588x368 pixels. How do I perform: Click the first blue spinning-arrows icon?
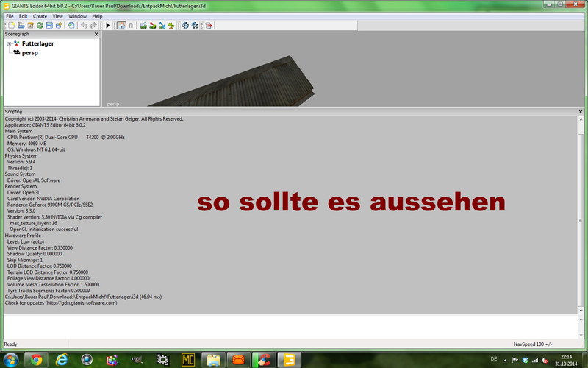(185, 25)
